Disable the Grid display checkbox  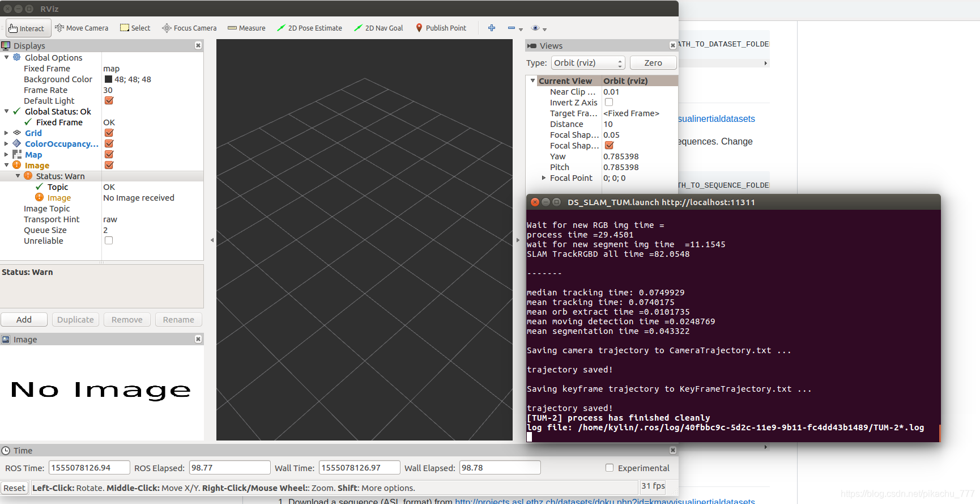point(109,133)
